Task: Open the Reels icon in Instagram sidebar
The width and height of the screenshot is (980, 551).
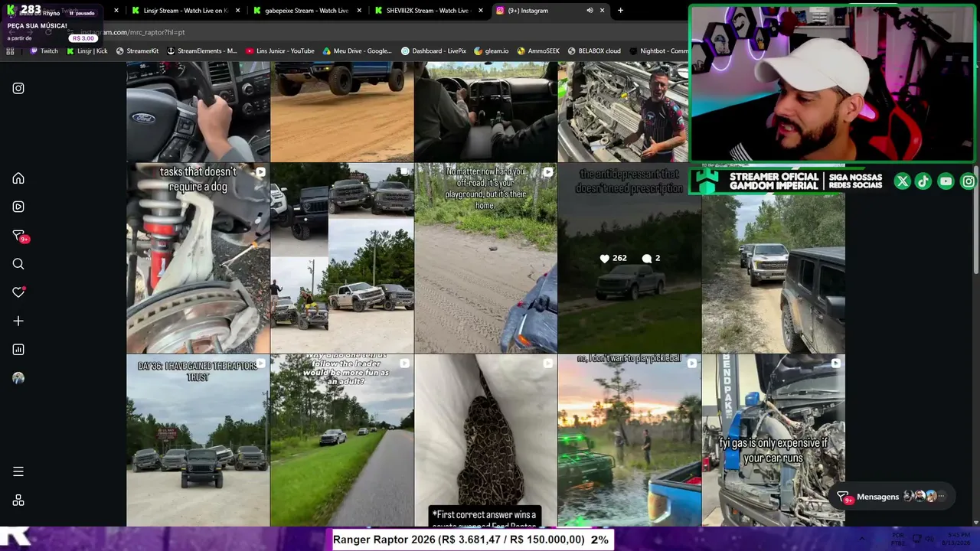Action: 18,207
